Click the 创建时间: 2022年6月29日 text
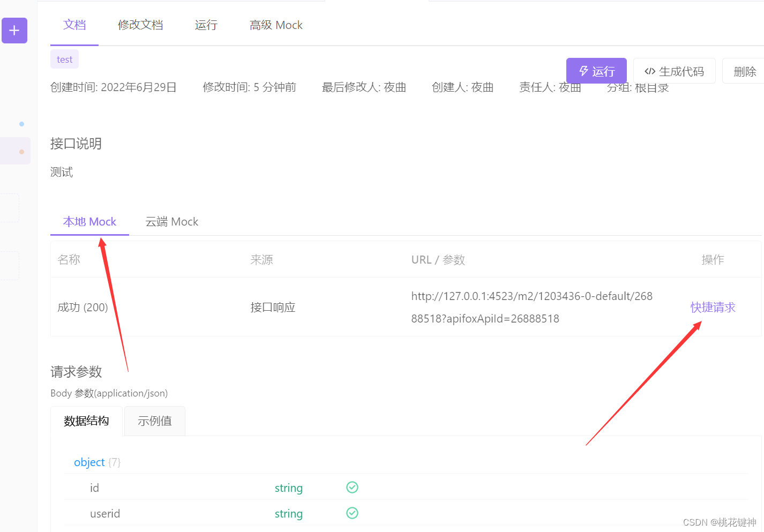 tap(114, 87)
